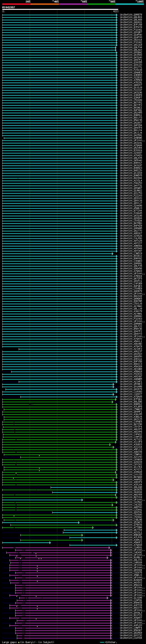This screenshot has height=644, width=146.
Task: Click hit label UniRef100_A3U6G3
Action: pos(131,445)
